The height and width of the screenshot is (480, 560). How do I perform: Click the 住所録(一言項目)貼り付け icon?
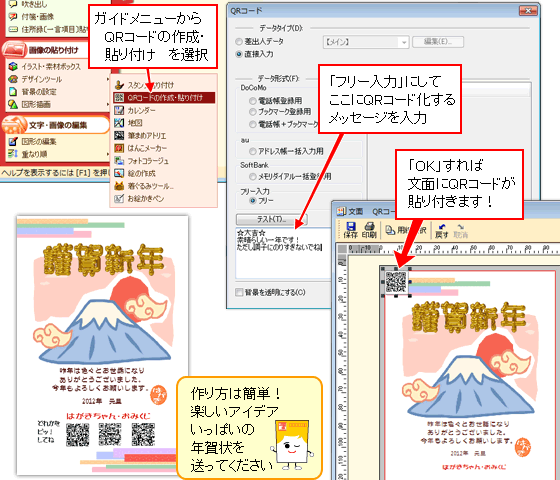click(x=13, y=29)
